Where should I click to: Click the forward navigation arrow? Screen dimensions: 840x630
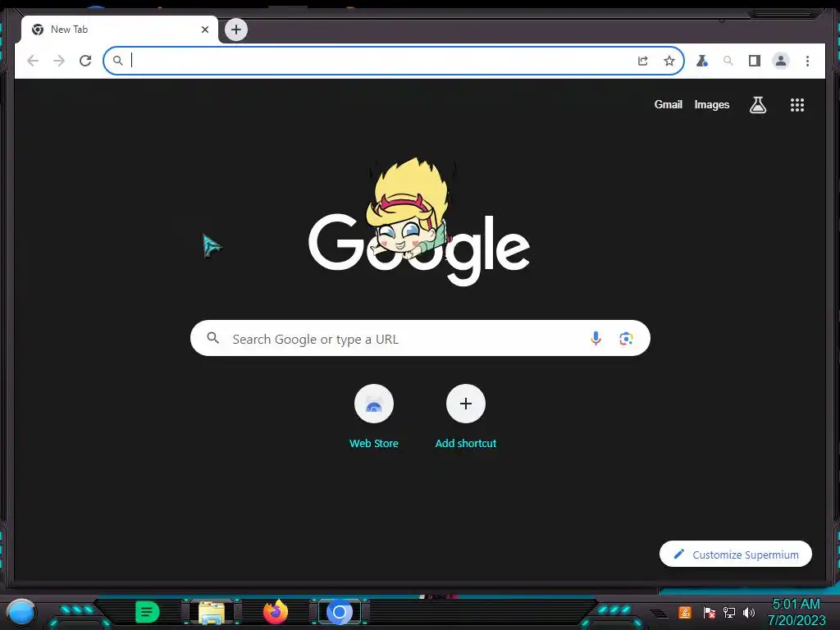59,61
